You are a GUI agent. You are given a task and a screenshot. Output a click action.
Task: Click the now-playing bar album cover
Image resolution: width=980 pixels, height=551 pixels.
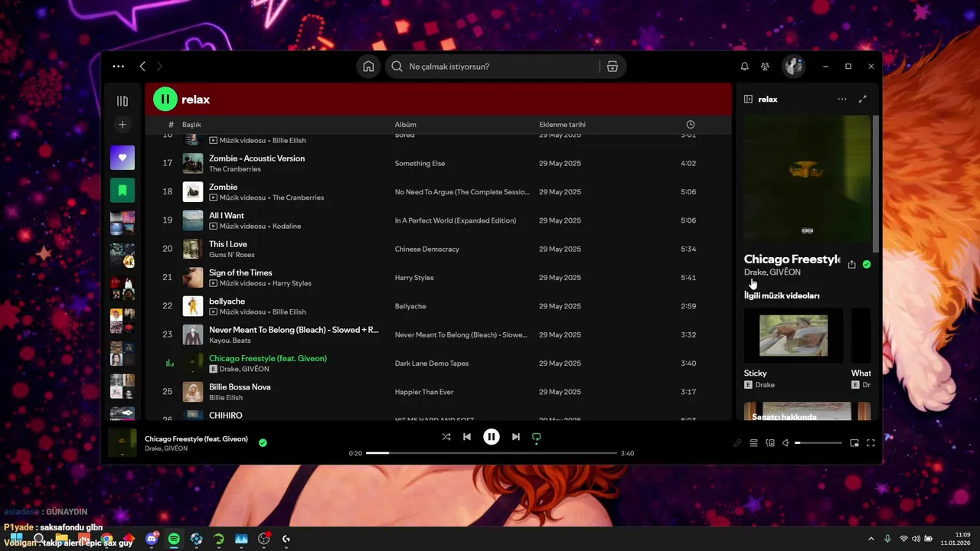click(x=122, y=443)
